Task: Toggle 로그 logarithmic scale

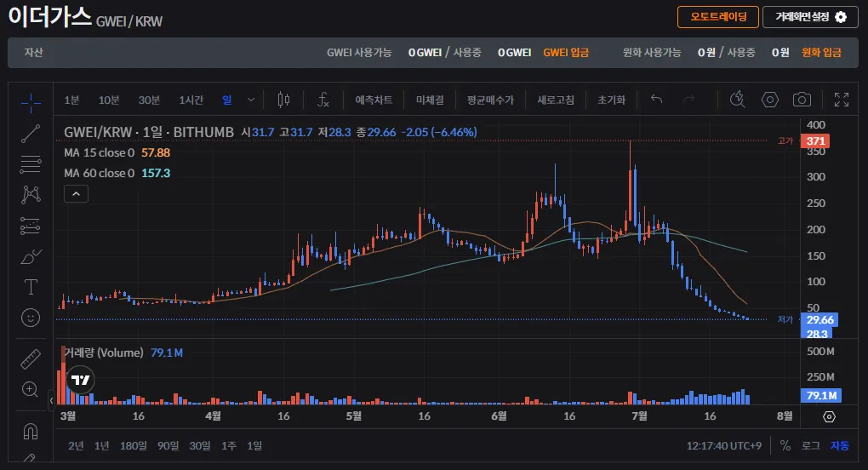Action: (811, 445)
